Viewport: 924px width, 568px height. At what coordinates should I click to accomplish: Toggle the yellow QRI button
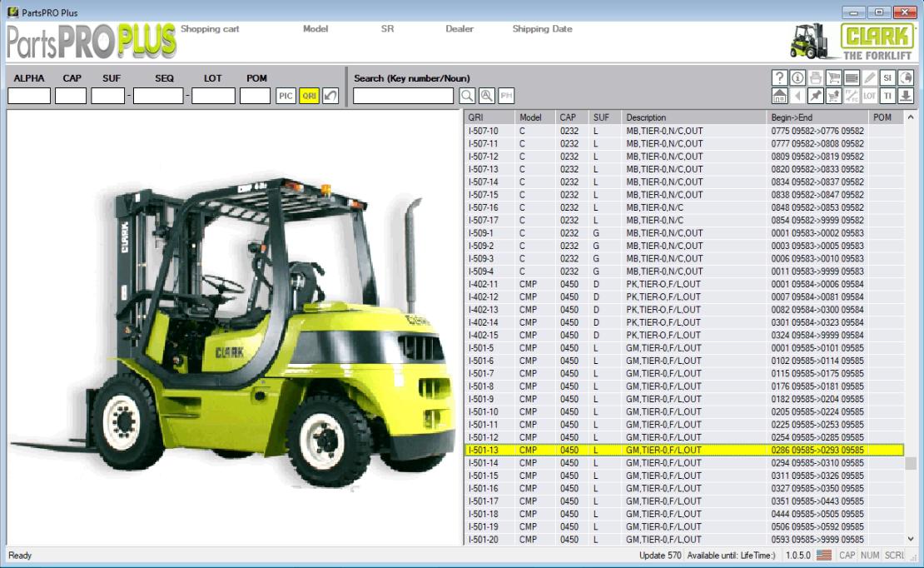pyautogui.click(x=310, y=96)
